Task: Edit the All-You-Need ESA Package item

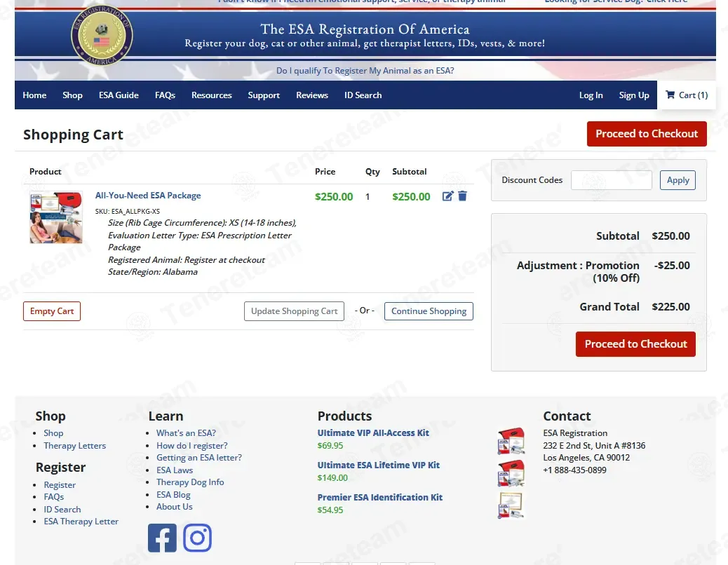Action: point(447,196)
